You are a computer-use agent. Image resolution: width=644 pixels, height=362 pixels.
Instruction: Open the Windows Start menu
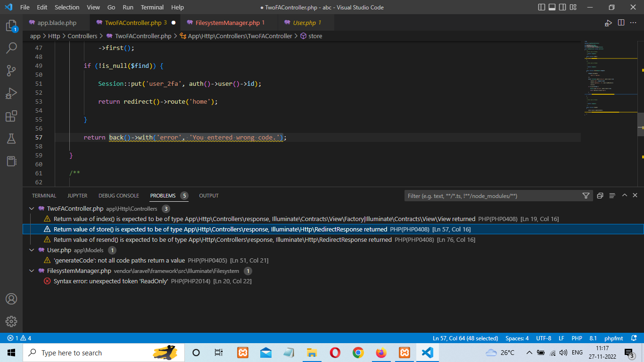11,353
